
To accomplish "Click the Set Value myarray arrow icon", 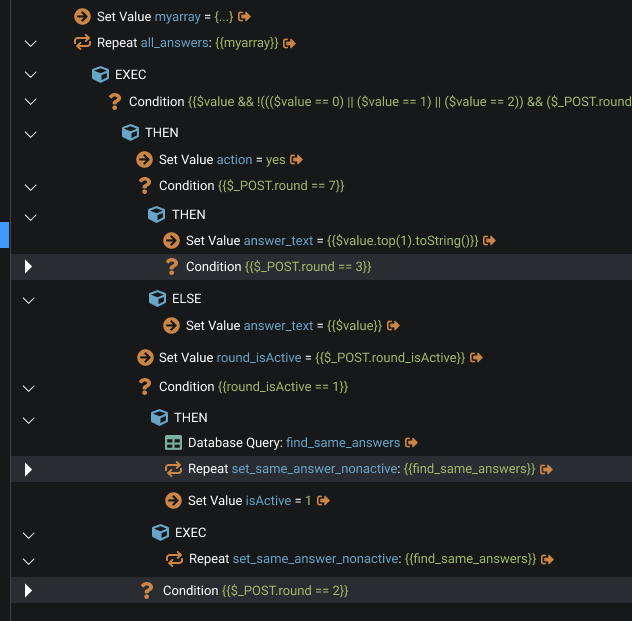I will (83, 16).
